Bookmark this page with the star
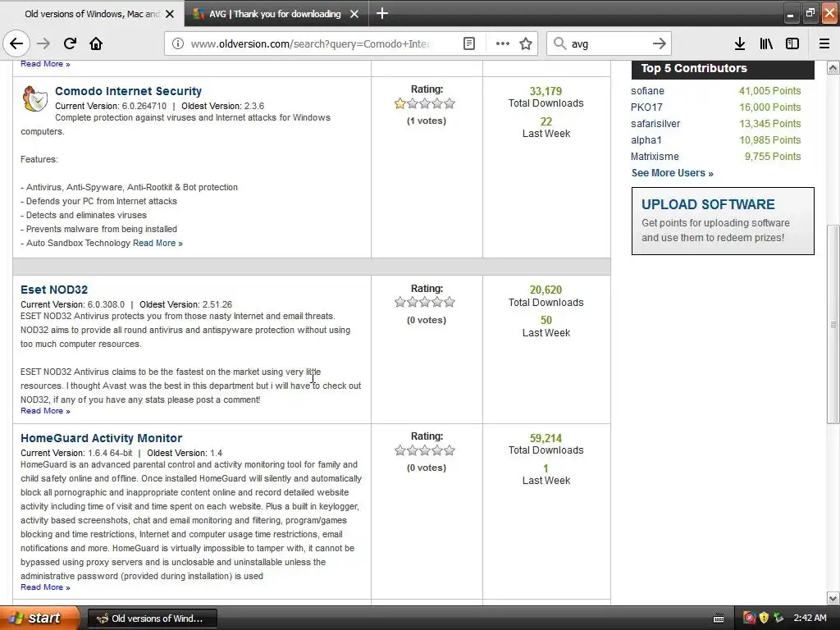 [x=526, y=43]
